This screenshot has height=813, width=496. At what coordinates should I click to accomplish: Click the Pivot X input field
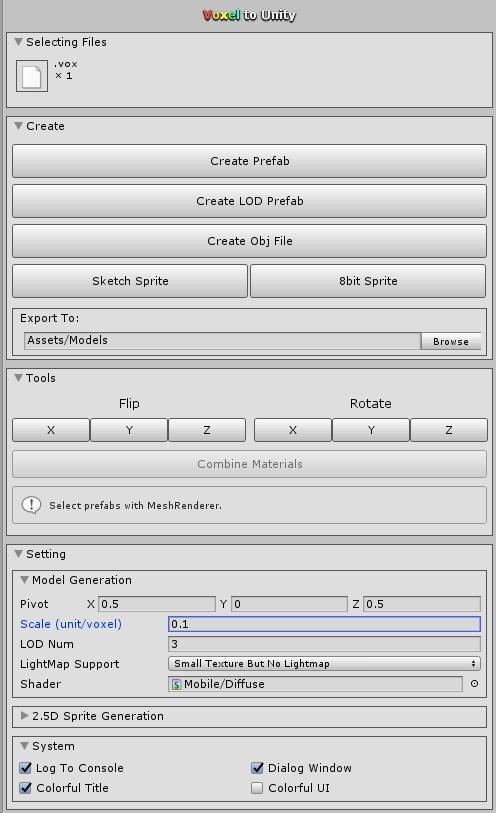tap(157, 604)
